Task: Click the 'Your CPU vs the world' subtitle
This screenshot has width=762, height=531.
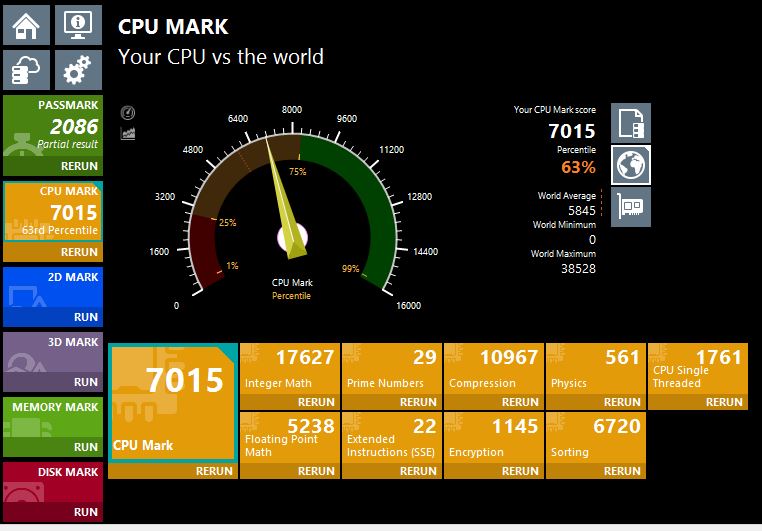Action: 221,57
